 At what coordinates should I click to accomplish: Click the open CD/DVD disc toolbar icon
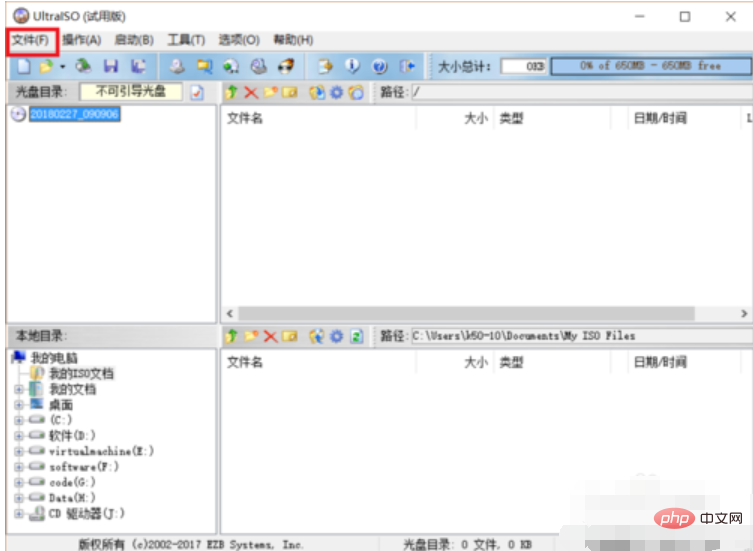pos(83,66)
